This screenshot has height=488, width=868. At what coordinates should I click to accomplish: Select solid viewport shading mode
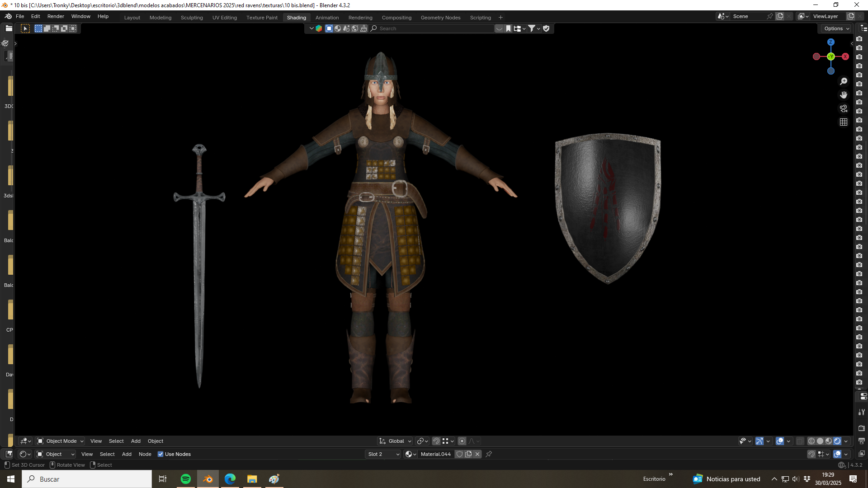click(820, 441)
